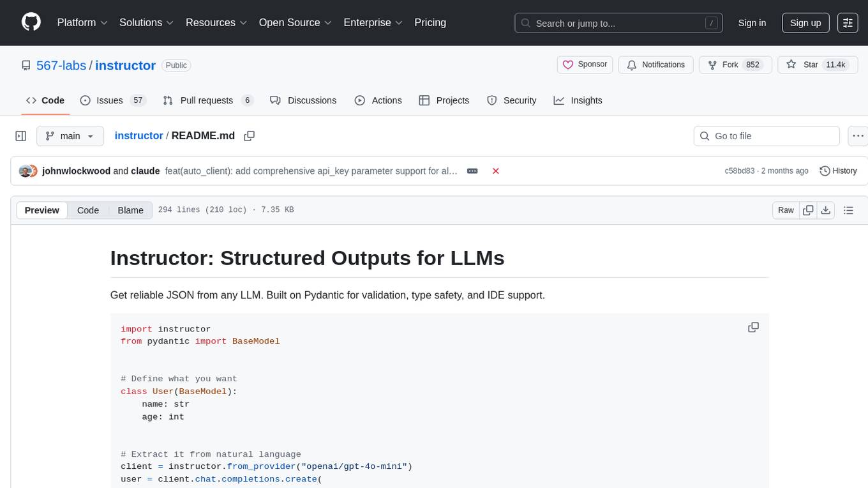Click the Sign in link
The height and width of the screenshot is (488, 868).
coord(752,23)
